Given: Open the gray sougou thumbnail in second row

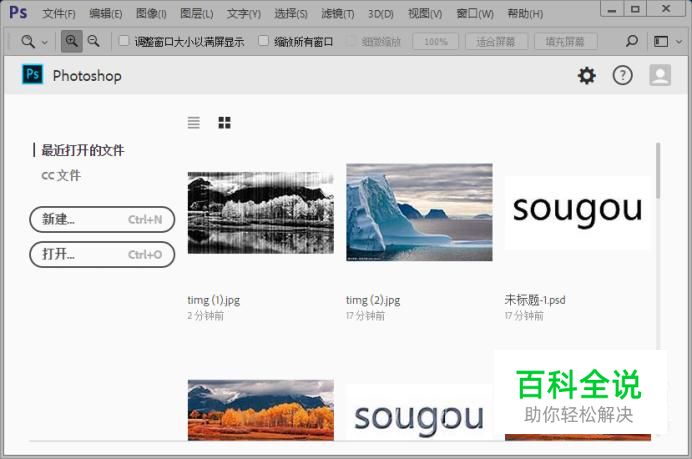Looking at the screenshot, I should click(418, 412).
